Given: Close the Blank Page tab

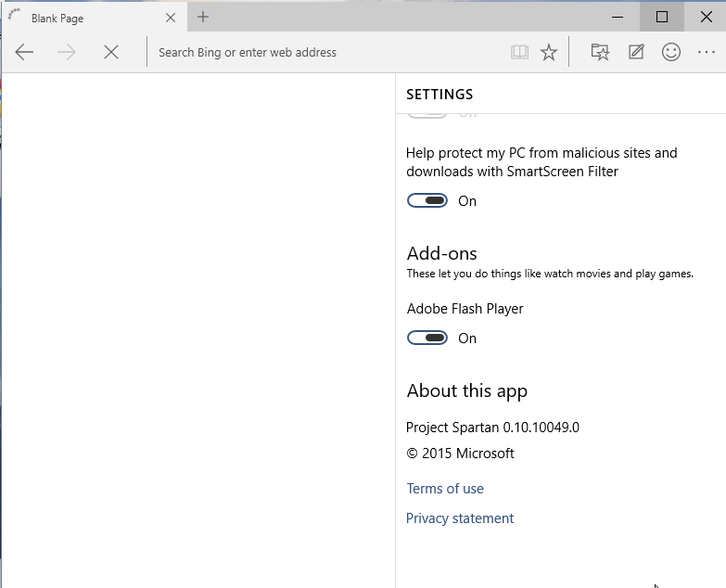Looking at the screenshot, I should (171, 18).
